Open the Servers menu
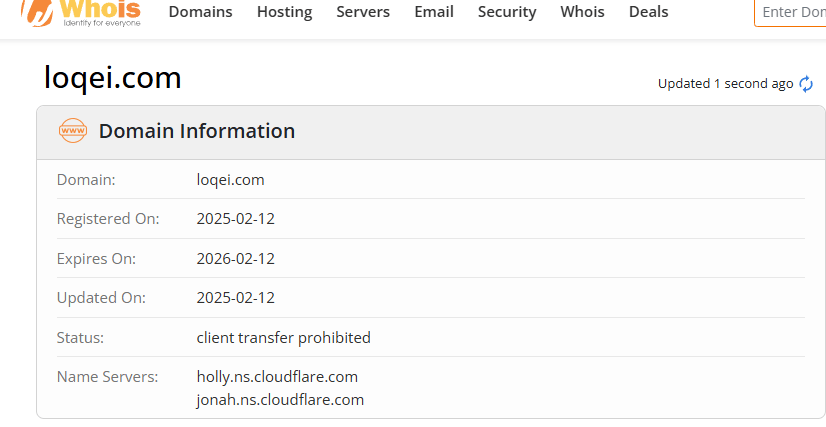This screenshot has height=427, width=826. tap(363, 12)
